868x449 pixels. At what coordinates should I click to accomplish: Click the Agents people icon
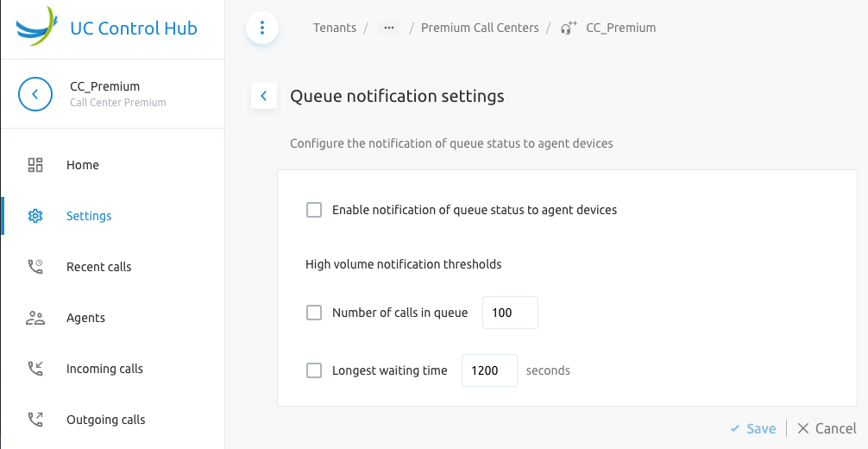pyautogui.click(x=35, y=318)
